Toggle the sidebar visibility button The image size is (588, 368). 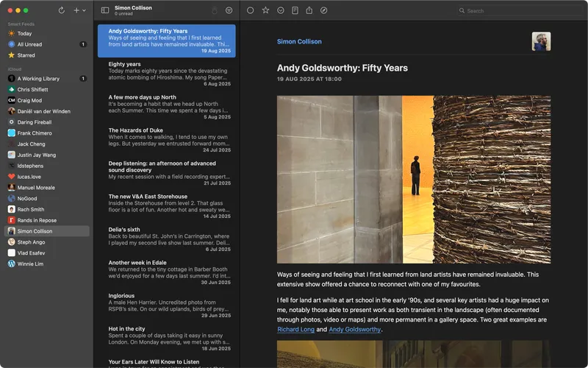coord(105,10)
